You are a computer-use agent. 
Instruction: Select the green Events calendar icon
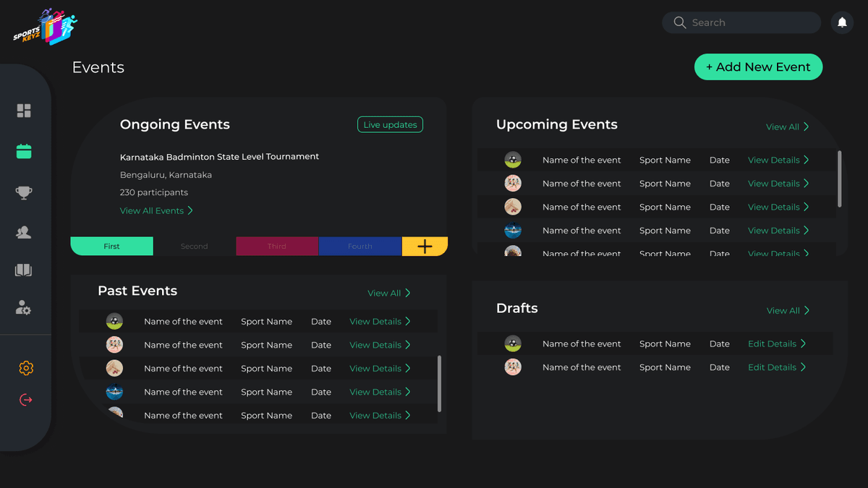24,151
